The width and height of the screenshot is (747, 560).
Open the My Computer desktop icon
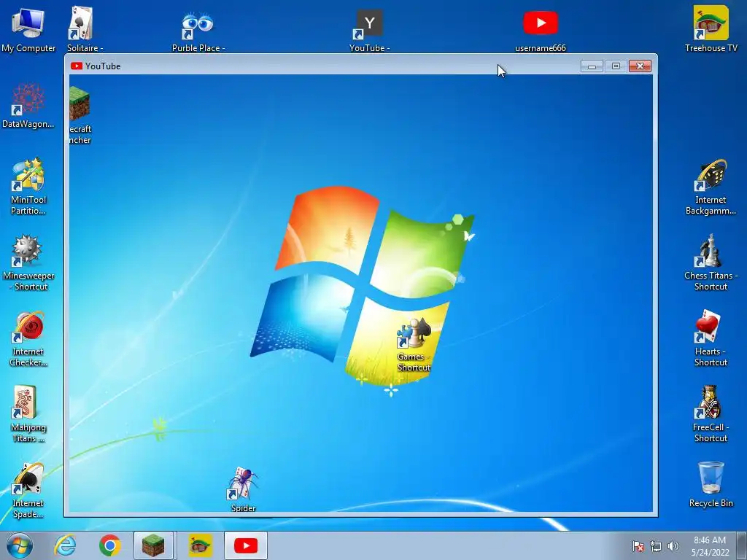click(28, 28)
